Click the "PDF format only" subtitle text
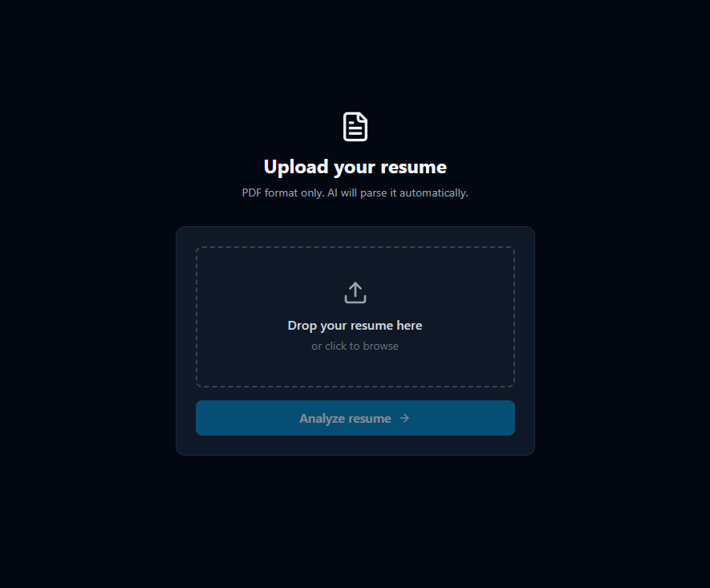Screen dimensions: 710x588 (x=283, y=193)
